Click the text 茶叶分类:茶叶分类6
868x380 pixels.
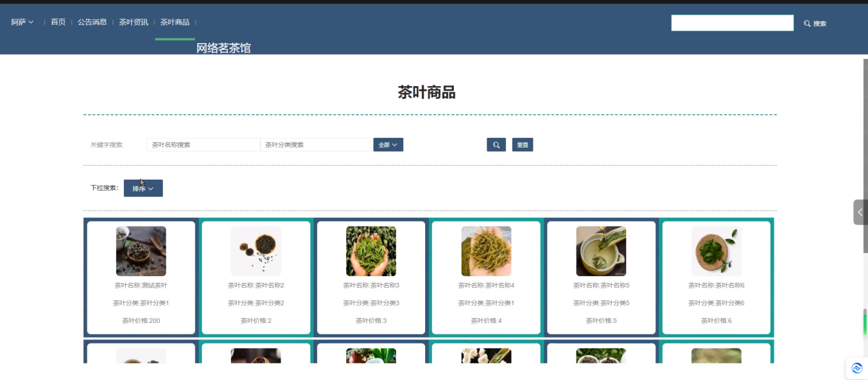716,303
